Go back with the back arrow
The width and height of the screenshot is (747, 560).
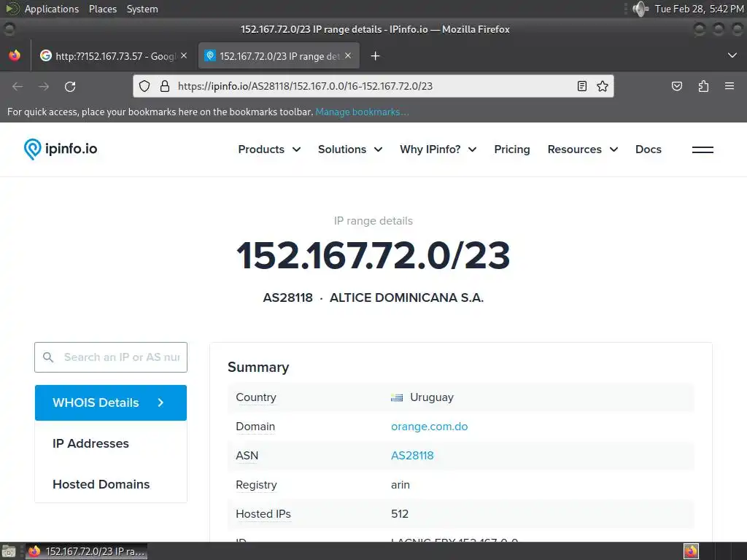18,87
